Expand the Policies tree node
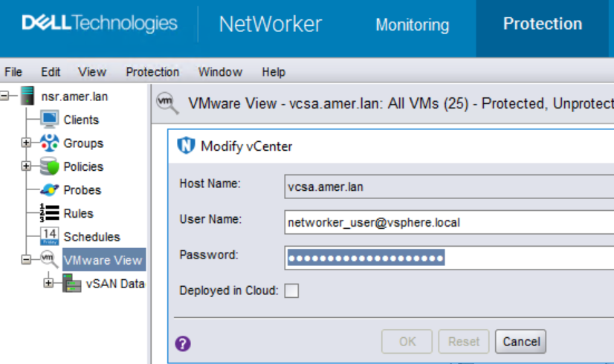Viewport: 614px width, 364px height. pyautogui.click(x=26, y=166)
